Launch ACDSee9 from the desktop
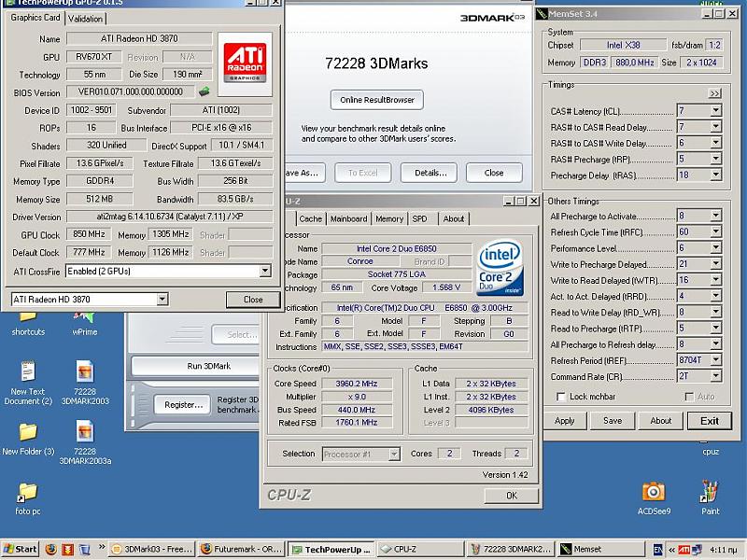 (654, 498)
